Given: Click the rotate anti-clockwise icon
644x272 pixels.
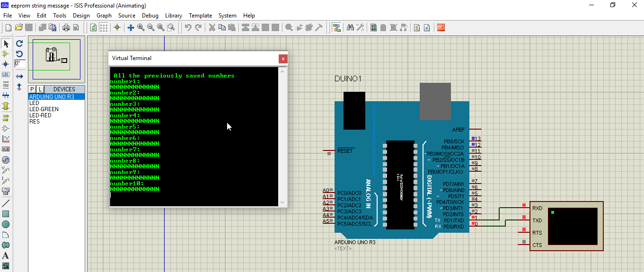Looking at the screenshot, I should click(19, 54).
